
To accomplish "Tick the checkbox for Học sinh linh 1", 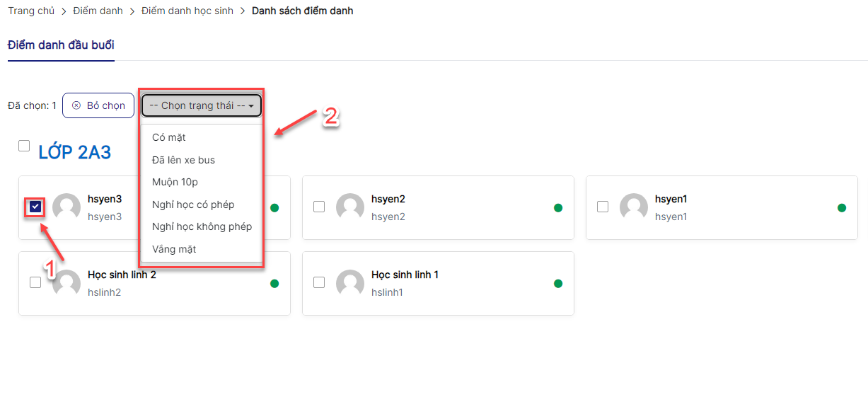I will (x=319, y=282).
